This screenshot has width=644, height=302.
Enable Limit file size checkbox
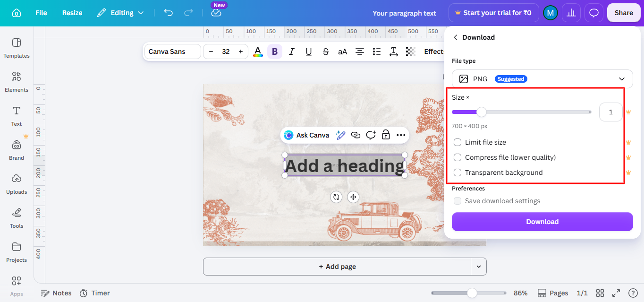(458, 142)
